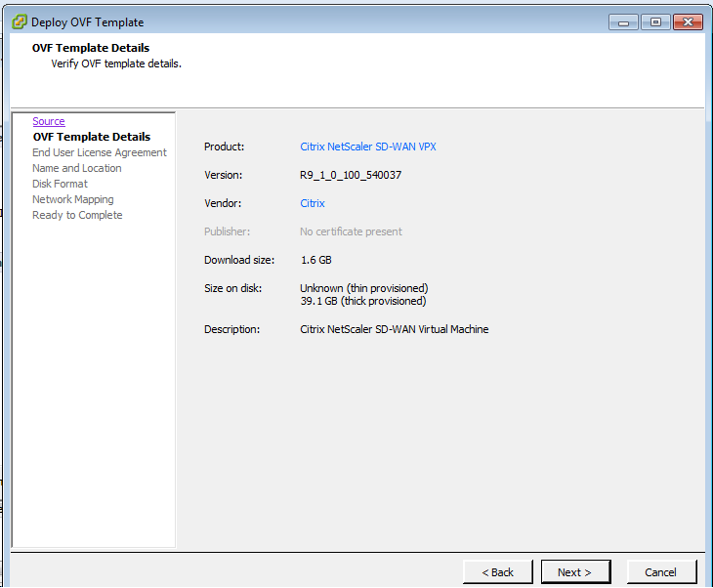Image resolution: width=713 pixels, height=588 pixels.
Task: Open Citrix NetScaler SD-WAN VPX product link
Action: [x=368, y=147]
